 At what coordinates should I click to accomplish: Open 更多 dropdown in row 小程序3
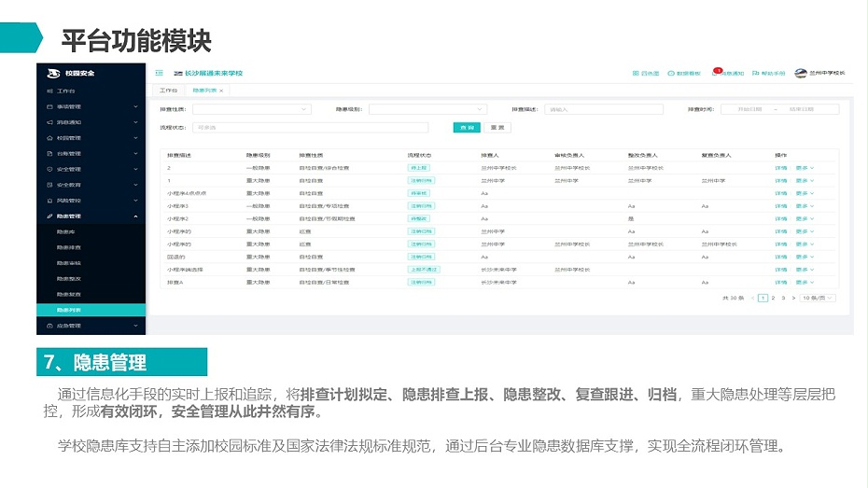click(x=805, y=206)
